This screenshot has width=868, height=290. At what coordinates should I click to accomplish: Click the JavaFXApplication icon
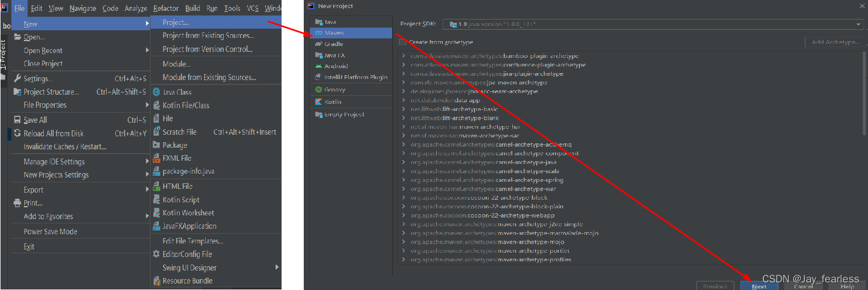click(156, 226)
